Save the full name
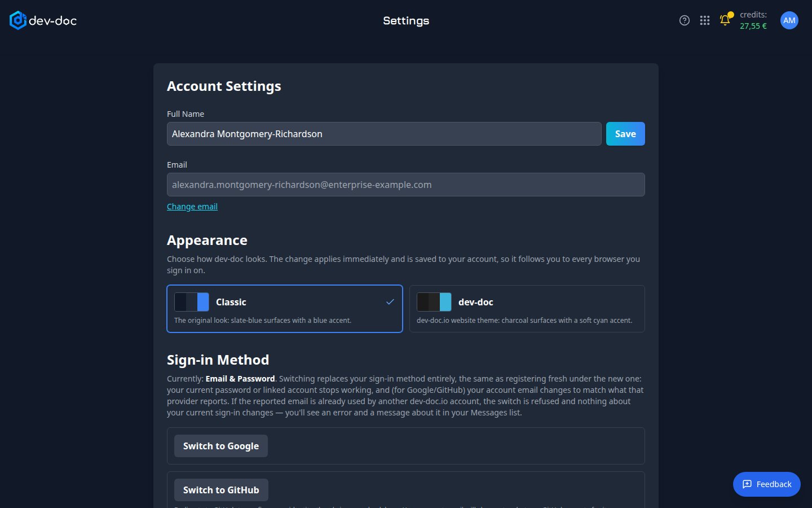Screen dimensions: 812x508 (x=625, y=134)
